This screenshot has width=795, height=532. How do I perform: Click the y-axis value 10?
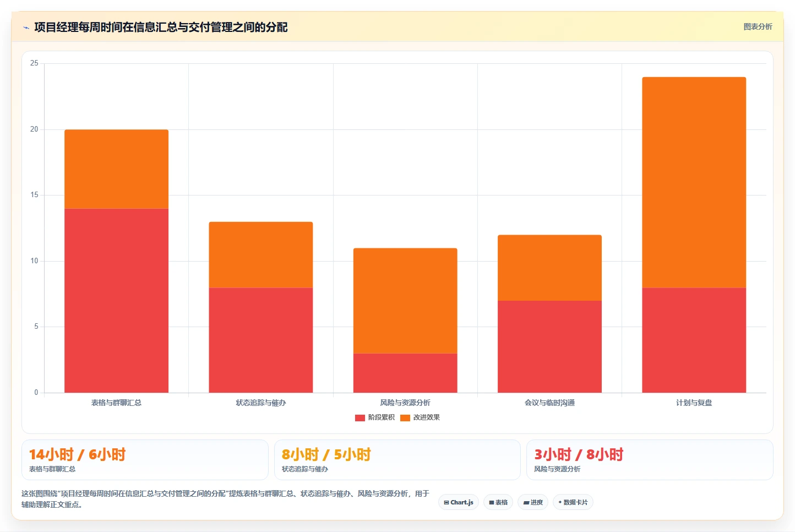[34, 261]
